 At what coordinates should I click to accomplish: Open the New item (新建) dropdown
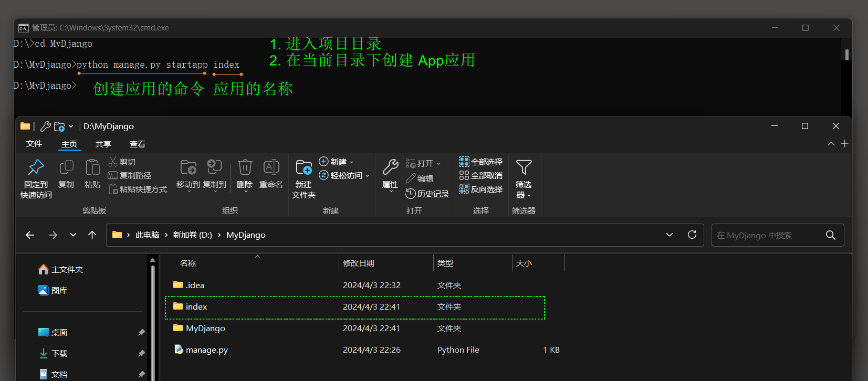pyautogui.click(x=337, y=162)
